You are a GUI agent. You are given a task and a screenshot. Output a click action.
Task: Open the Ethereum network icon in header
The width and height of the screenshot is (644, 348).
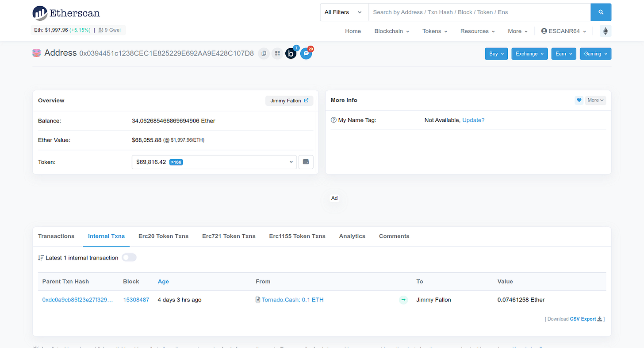tap(606, 31)
